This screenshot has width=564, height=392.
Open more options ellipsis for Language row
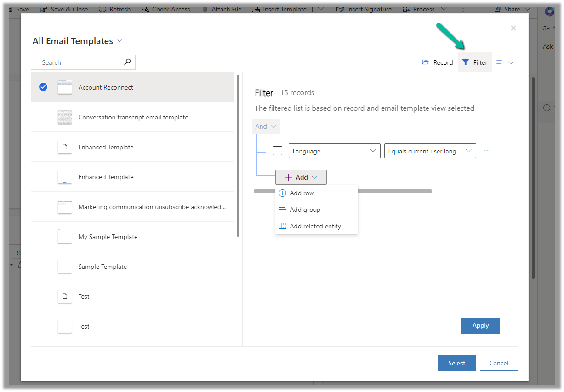[487, 151]
